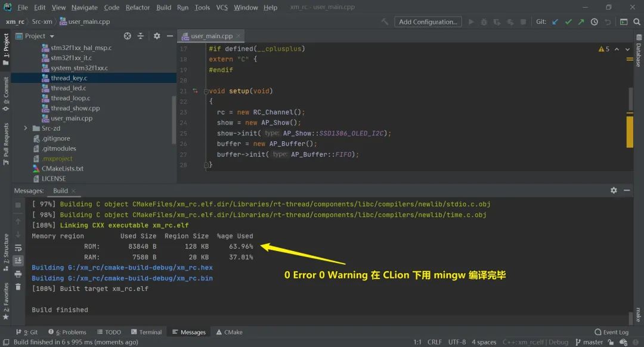This screenshot has height=347, width=644.
Task: Select thread_show.cpp in project tree
Action: (75, 108)
